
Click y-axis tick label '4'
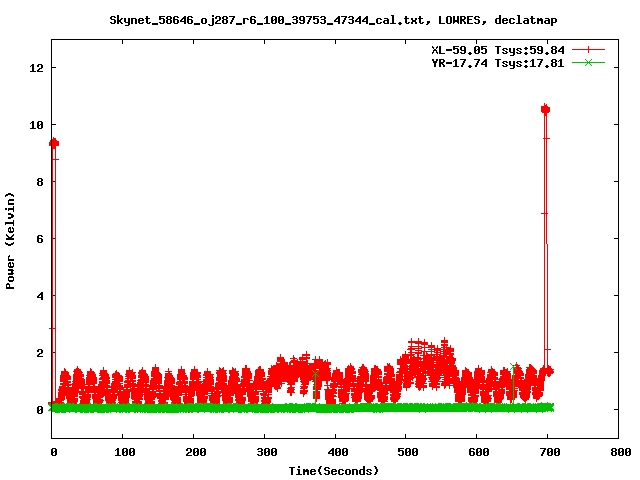pos(40,296)
